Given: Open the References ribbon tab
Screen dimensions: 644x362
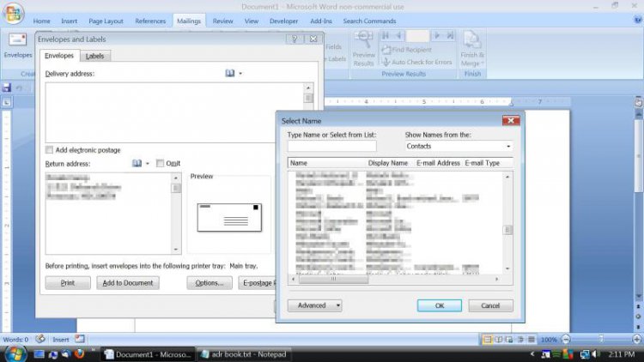Looking at the screenshot, I should [x=150, y=21].
